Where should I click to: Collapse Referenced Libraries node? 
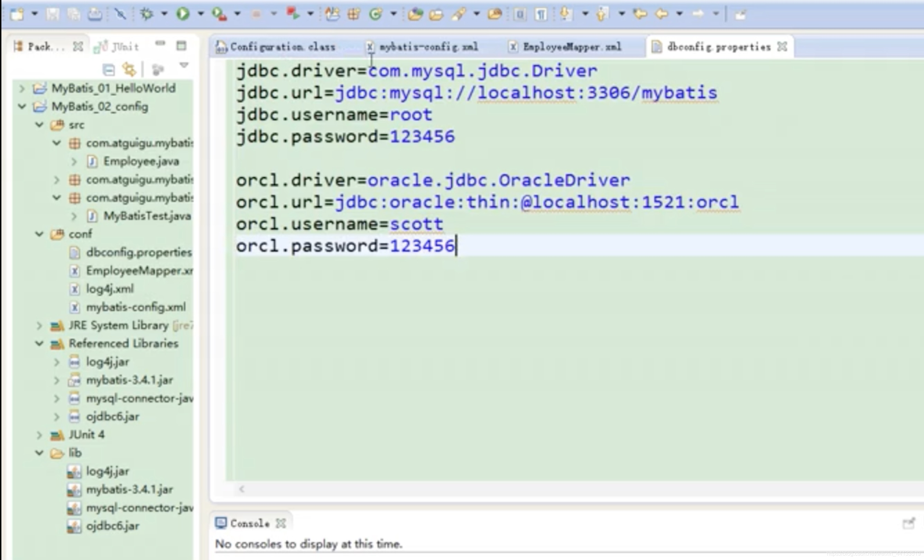[x=39, y=343]
